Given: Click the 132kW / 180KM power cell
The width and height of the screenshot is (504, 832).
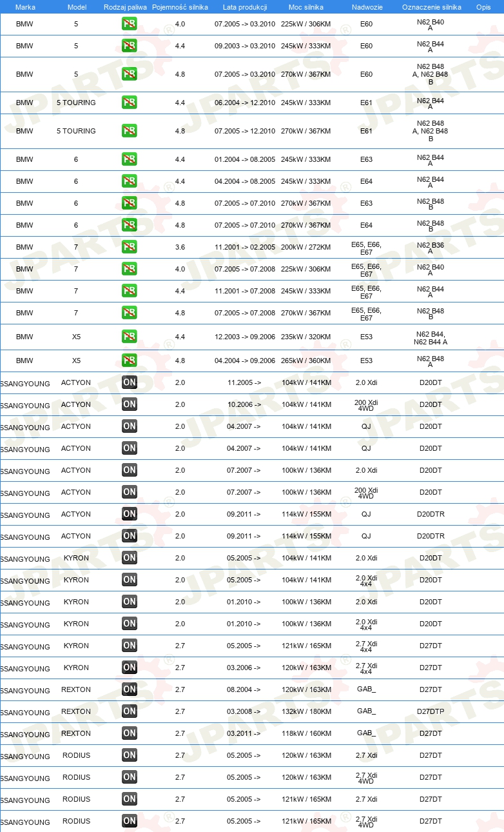Looking at the screenshot, I should pyautogui.click(x=306, y=711).
